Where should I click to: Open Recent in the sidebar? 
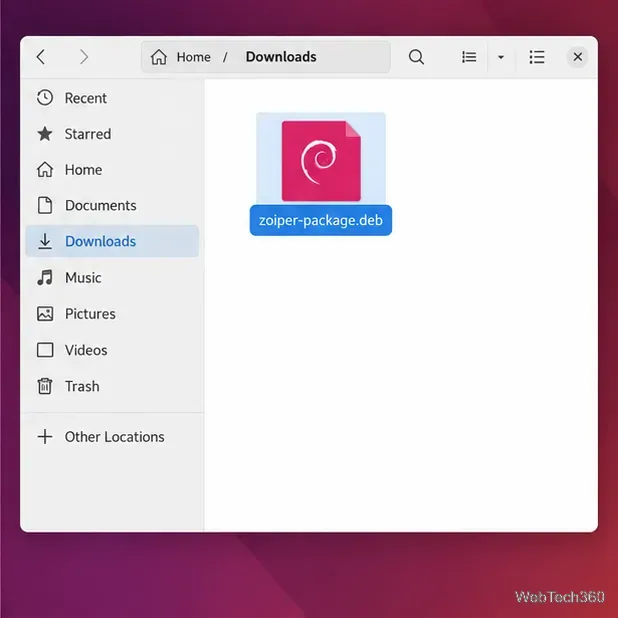112,98
